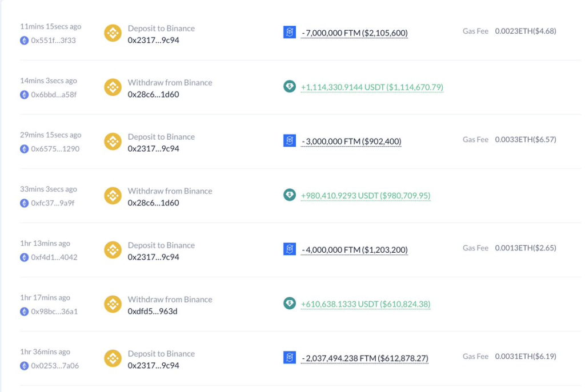Click the Binance logo in the 1hr 17mins row
The height and width of the screenshot is (392, 585).
click(113, 304)
